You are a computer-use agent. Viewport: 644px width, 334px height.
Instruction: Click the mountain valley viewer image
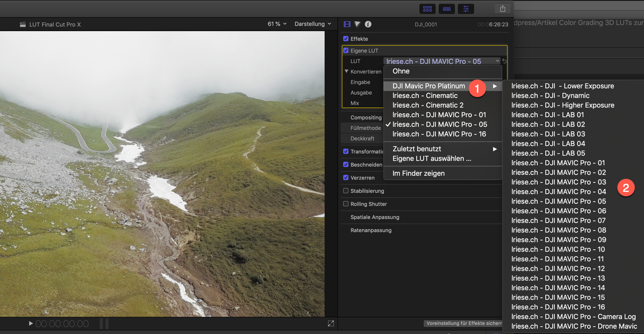pos(162,174)
